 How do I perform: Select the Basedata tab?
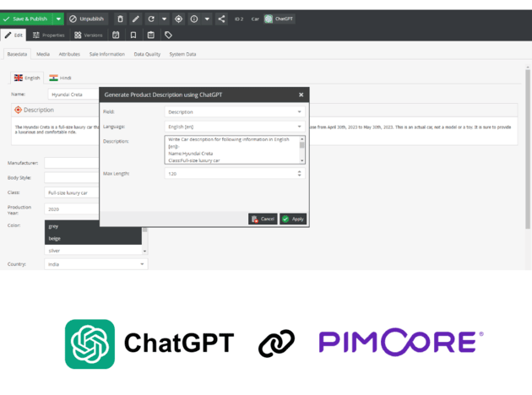[x=17, y=54]
